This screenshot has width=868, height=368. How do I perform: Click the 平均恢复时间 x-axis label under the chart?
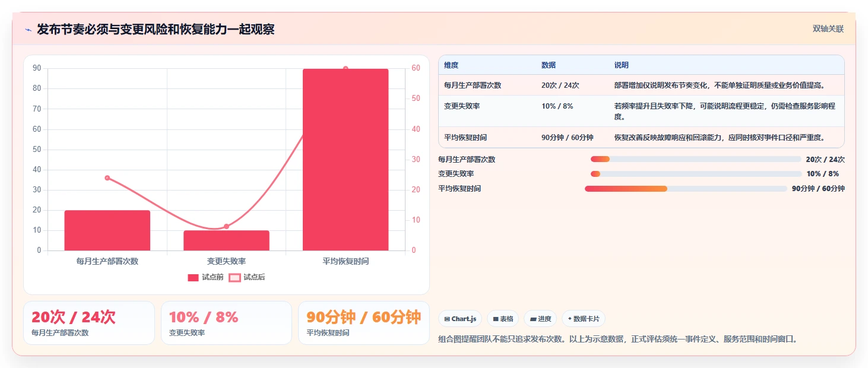346,261
